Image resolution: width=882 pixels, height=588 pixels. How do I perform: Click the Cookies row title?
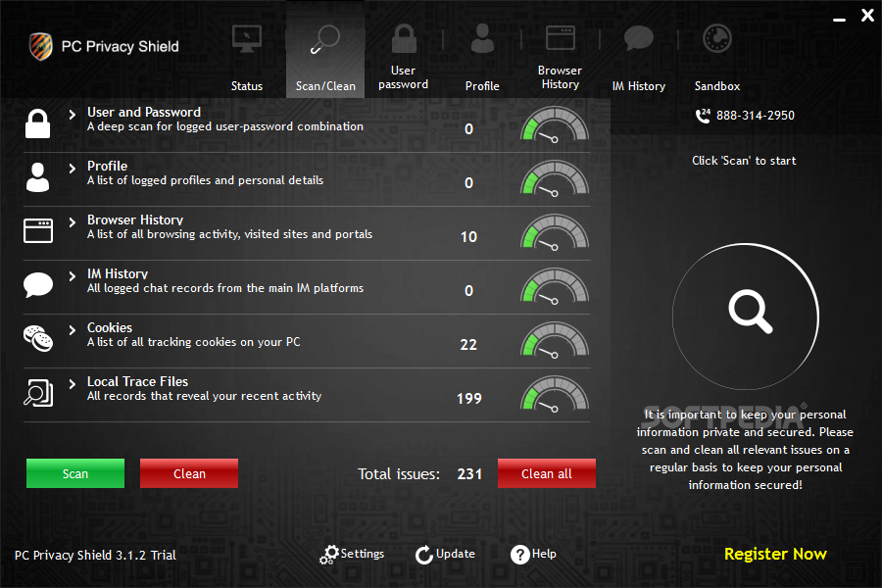[x=110, y=327]
